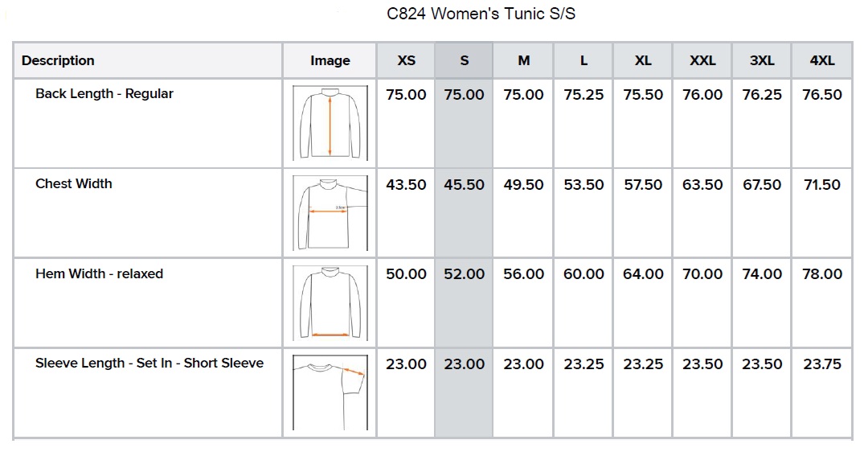Image resolution: width=868 pixels, height=452 pixels.
Task: Select the XS size column header
Action: coord(407,60)
